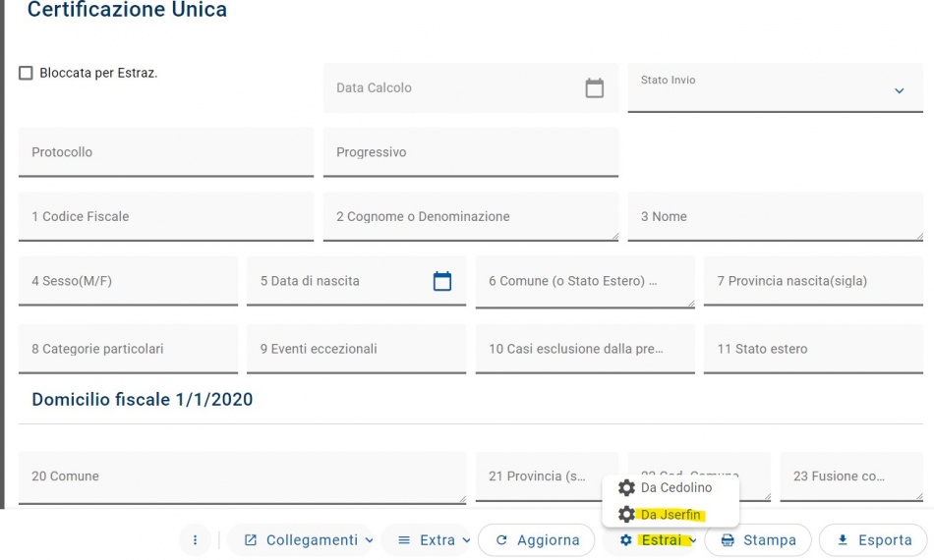The height and width of the screenshot is (560, 934).
Task: Focus the 7 Provincia nascita(sigla) field
Action: [813, 281]
